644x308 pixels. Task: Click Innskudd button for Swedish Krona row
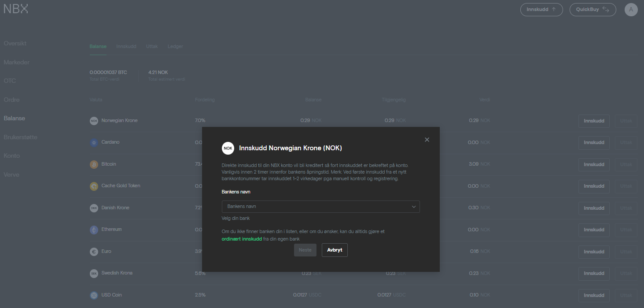594,274
